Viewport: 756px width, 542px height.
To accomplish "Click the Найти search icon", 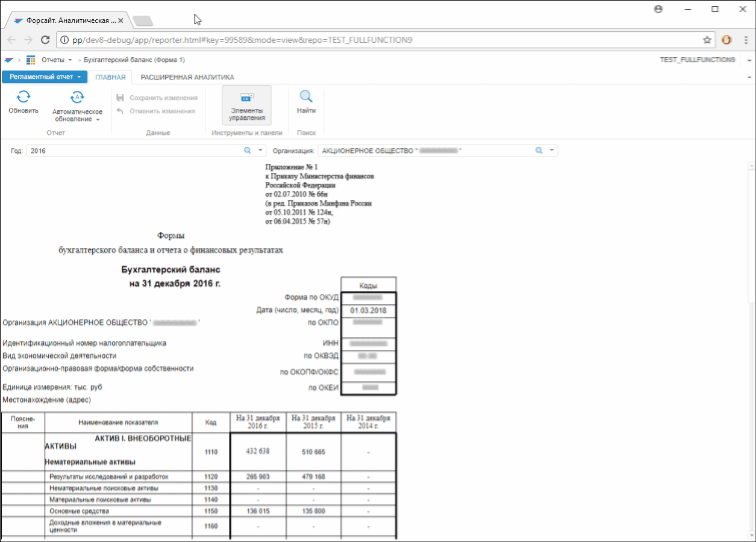I will [306, 96].
